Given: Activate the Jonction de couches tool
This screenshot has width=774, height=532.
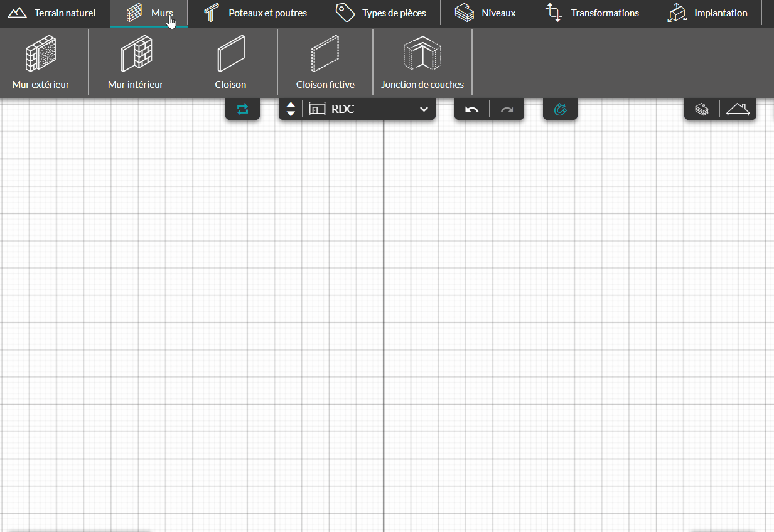Looking at the screenshot, I should 422,62.
